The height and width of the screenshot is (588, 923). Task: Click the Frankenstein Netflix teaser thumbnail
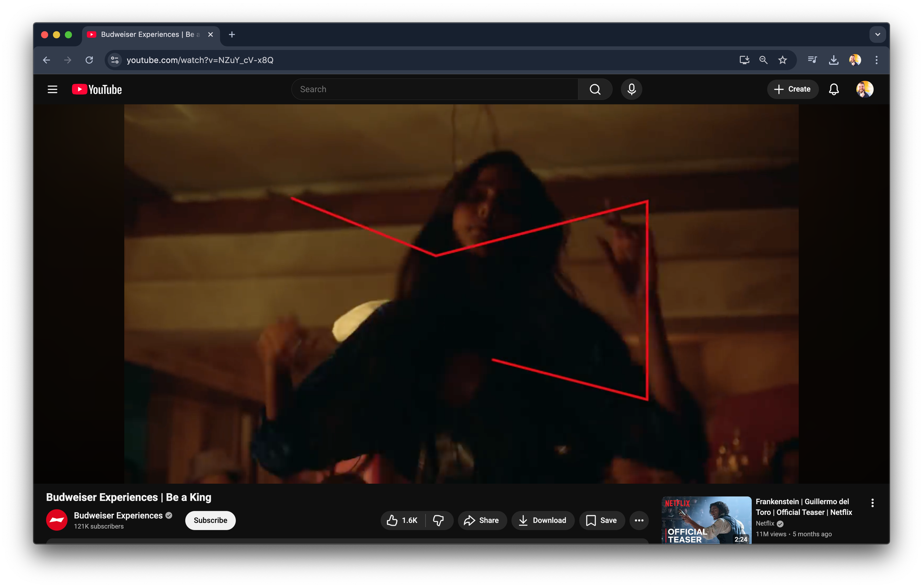[x=706, y=520]
